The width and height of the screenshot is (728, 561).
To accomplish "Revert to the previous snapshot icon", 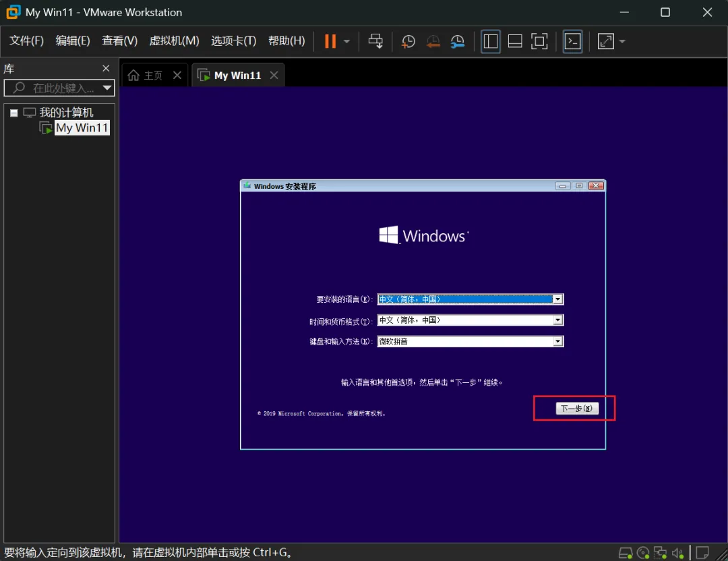I will [x=433, y=41].
